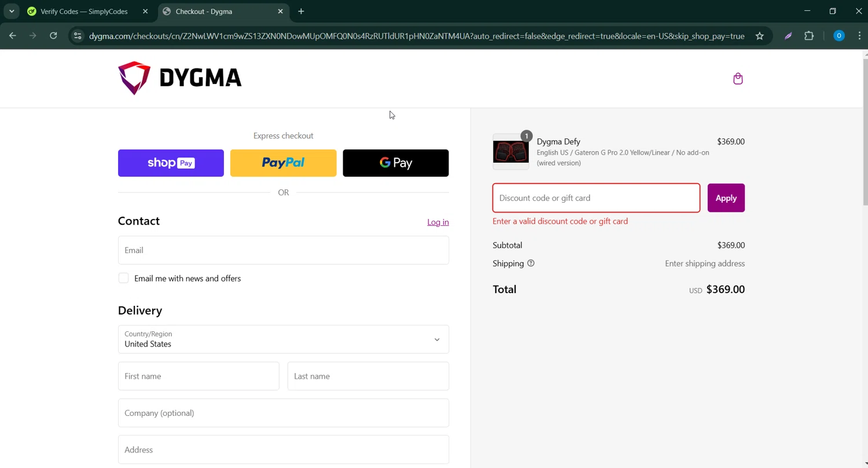Follow the Log in link
This screenshot has width=868, height=468.
click(x=438, y=222)
